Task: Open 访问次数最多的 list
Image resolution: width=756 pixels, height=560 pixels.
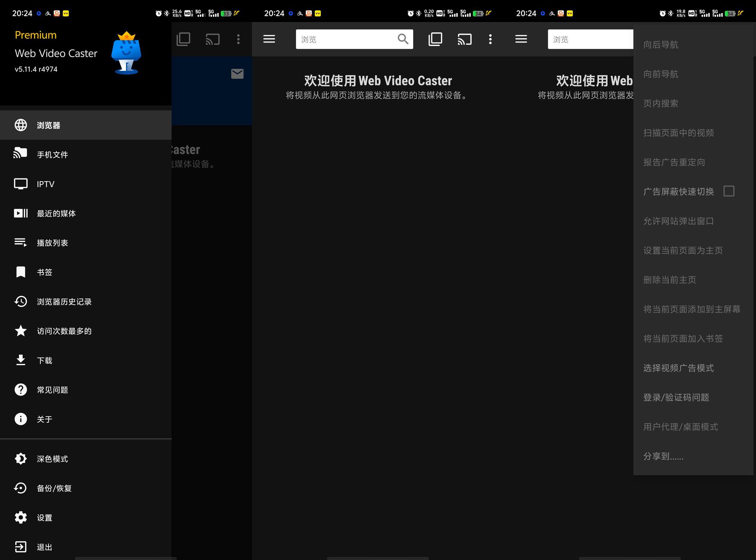Action: click(86, 331)
